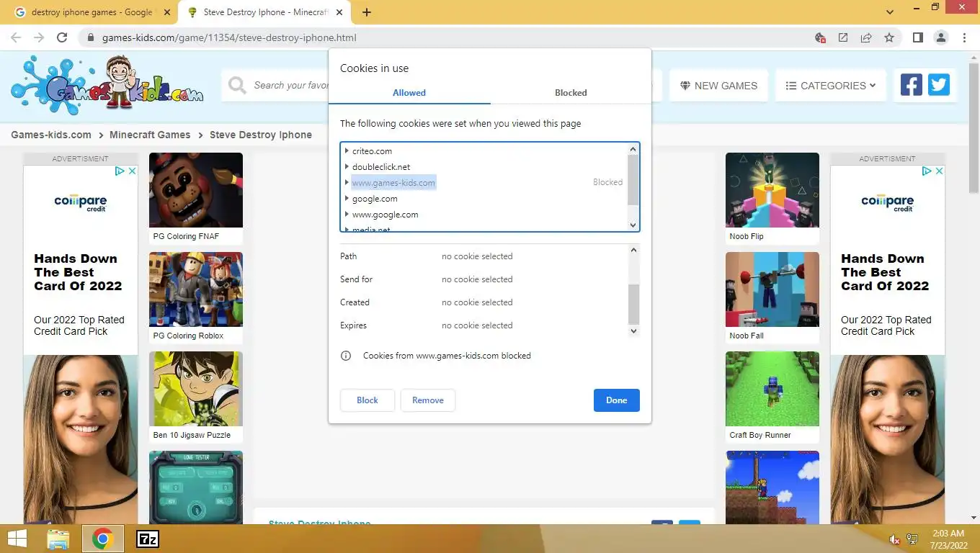Expand the criteo.com cookie entry
This screenshot has height=553, width=980.
(347, 150)
